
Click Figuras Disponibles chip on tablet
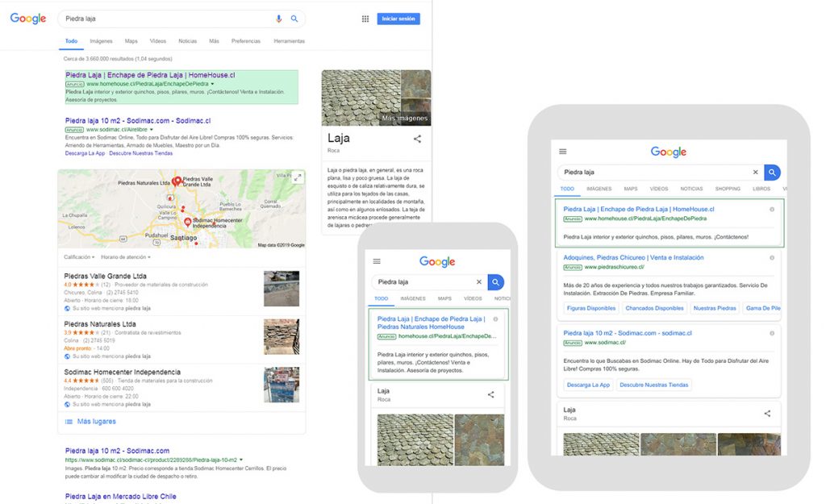(591, 308)
